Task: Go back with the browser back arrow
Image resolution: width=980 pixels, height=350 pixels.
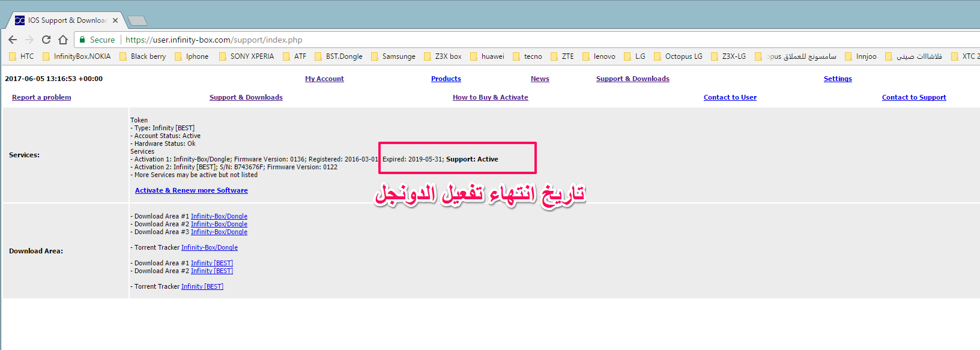Action: (13, 40)
